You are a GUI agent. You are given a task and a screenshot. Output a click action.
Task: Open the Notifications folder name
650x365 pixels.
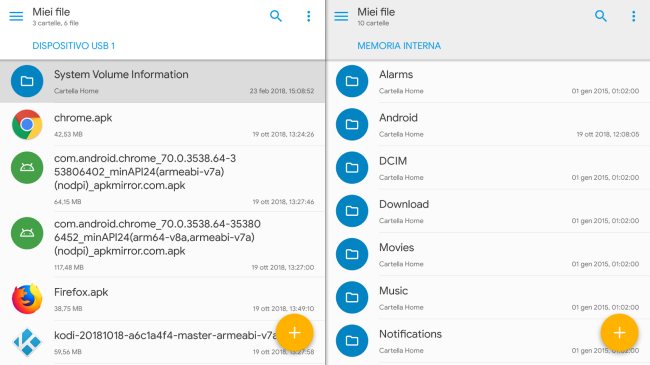click(410, 334)
